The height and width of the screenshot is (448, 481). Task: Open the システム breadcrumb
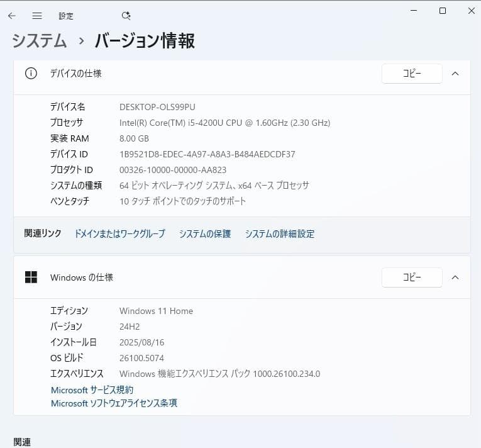(39, 41)
